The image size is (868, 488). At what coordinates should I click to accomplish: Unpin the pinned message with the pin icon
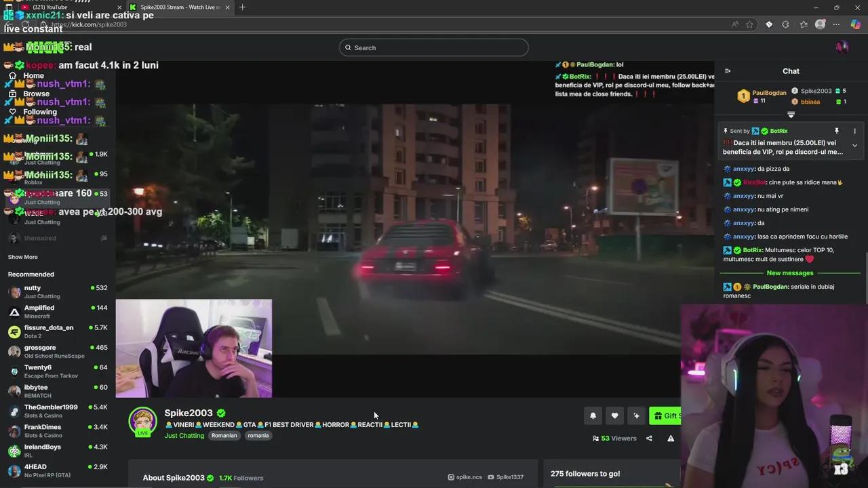837,131
